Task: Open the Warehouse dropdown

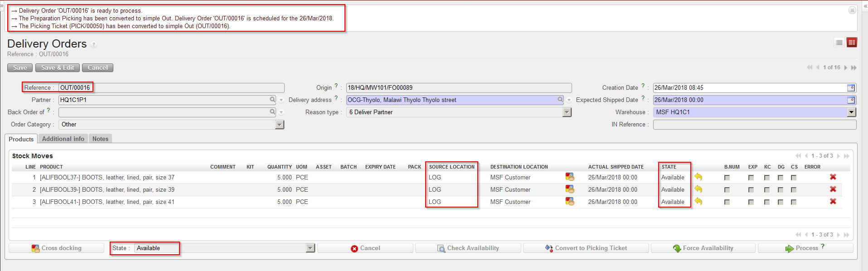Action: pos(851,112)
